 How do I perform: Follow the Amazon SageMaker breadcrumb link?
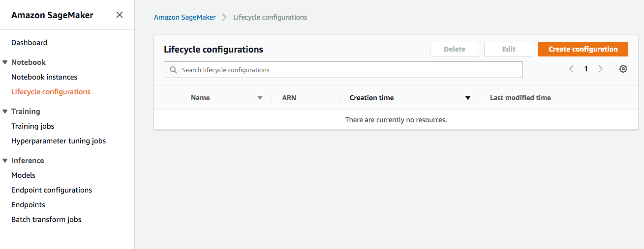coord(185,17)
